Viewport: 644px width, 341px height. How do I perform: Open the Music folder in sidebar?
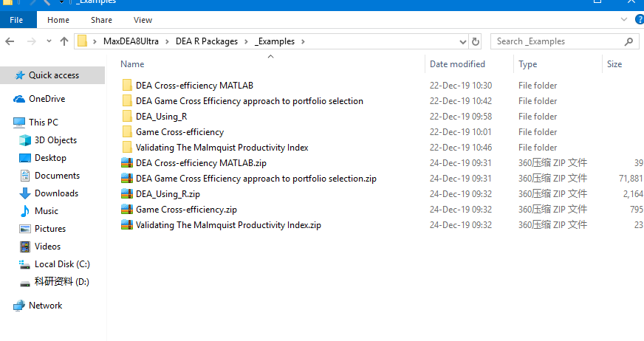pos(47,210)
